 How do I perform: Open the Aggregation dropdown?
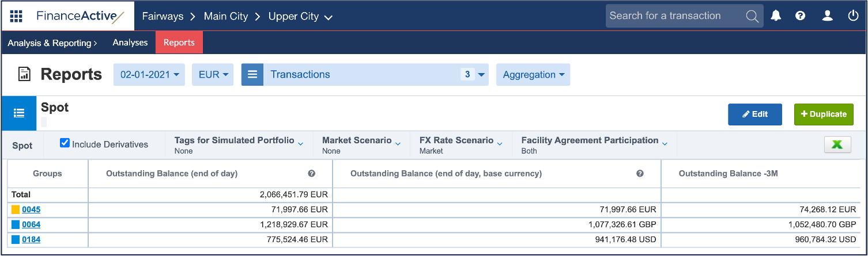(x=533, y=75)
